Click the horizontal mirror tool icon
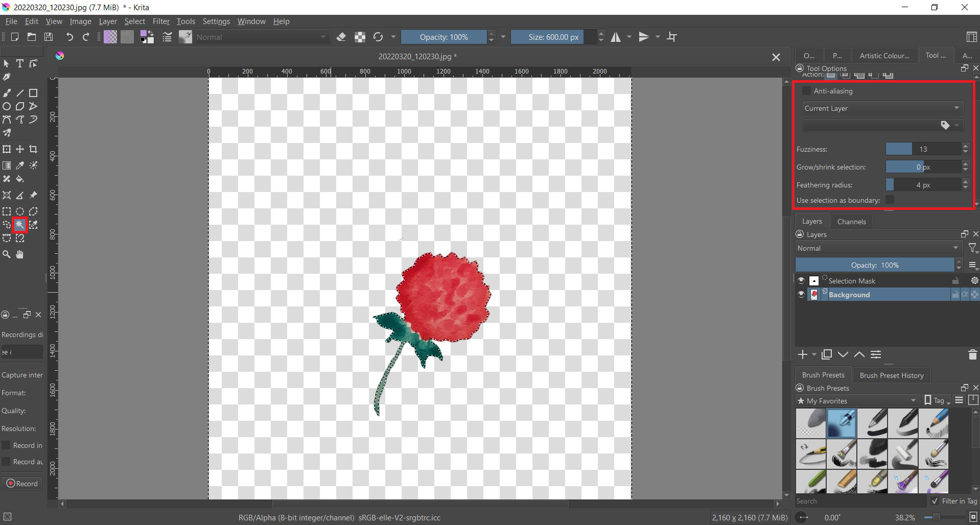Screen dimensions: 980x525 coord(616,37)
